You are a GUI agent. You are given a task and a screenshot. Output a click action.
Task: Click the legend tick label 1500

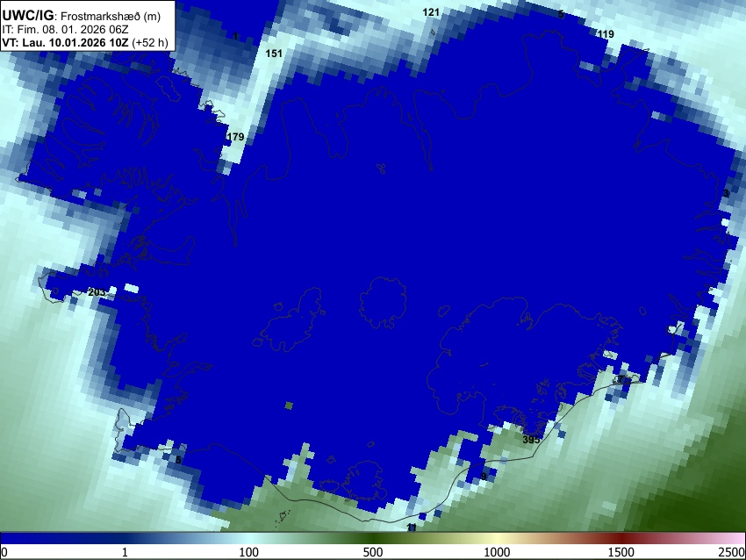621,552
